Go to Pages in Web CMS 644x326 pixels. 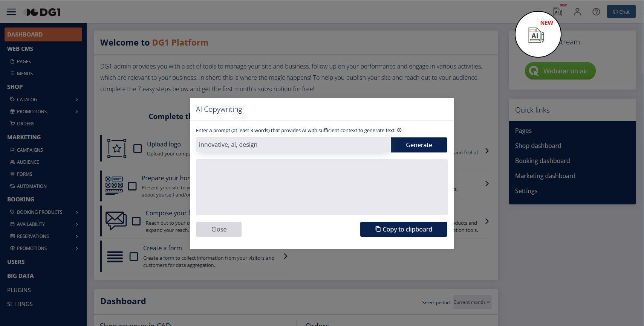(x=24, y=61)
